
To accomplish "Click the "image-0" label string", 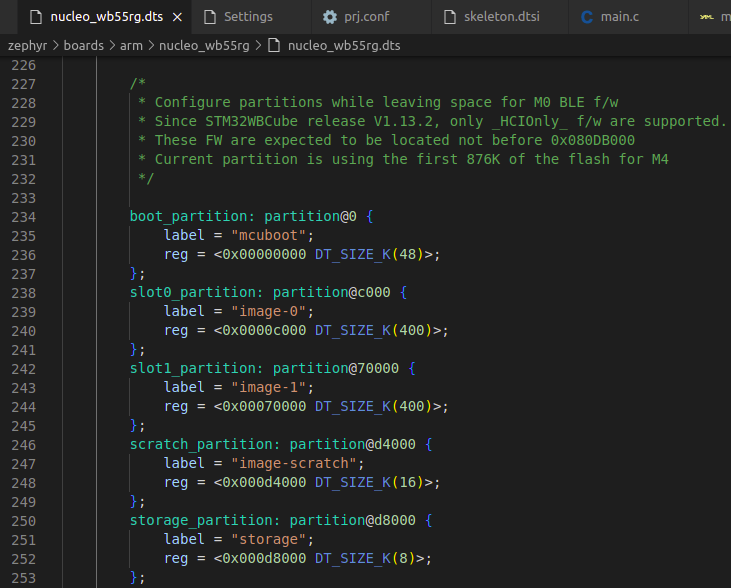I will click(x=269, y=311).
